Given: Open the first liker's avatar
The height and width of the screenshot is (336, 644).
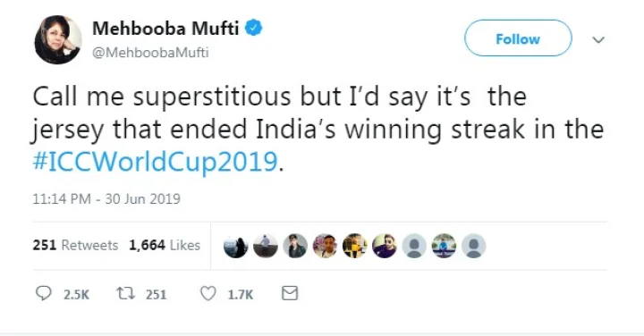Looking at the screenshot, I should [236, 246].
